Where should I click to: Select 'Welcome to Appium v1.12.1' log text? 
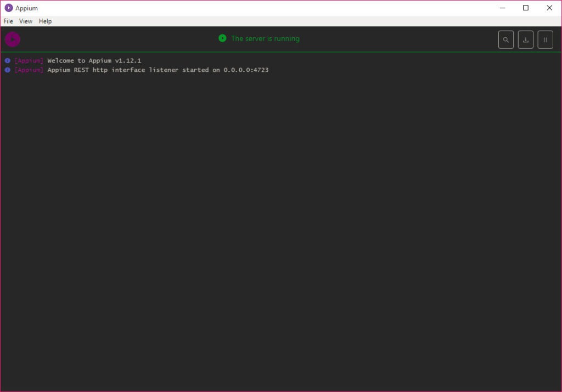(94, 60)
